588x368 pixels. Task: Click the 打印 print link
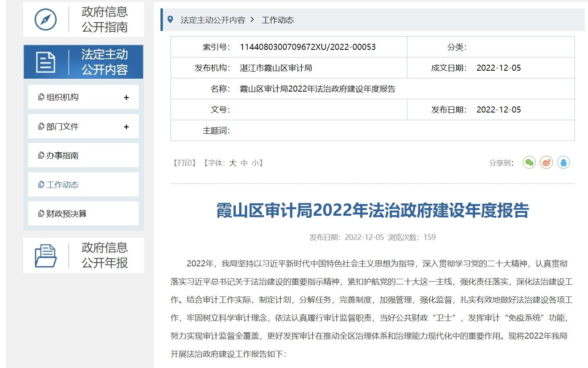185,163
